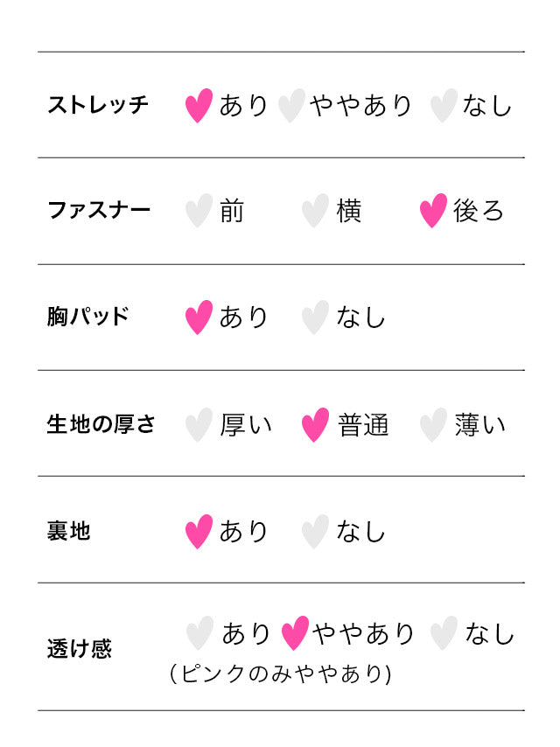560x747 pixels.
Task: Click the pink heart beside 胸パッド あり
Action: click(199, 318)
